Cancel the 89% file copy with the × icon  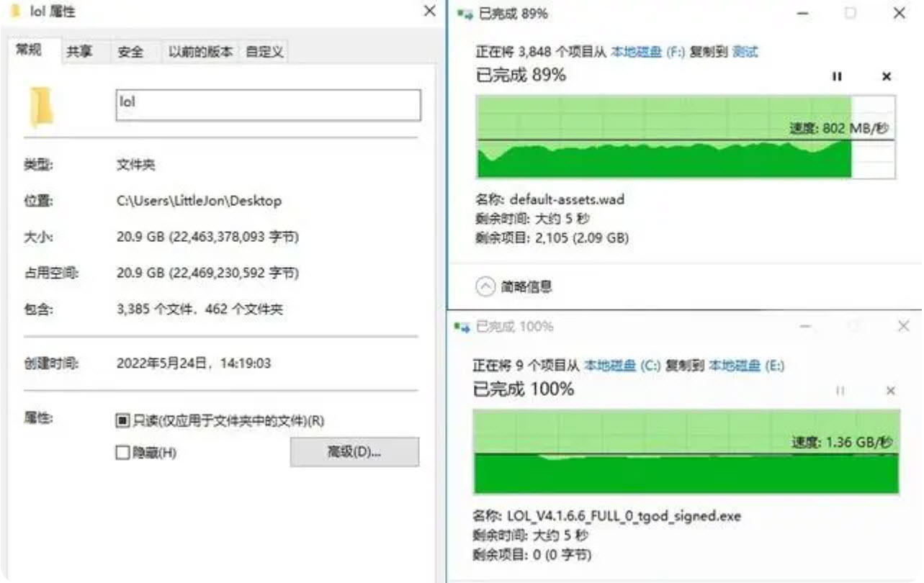coord(886,76)
